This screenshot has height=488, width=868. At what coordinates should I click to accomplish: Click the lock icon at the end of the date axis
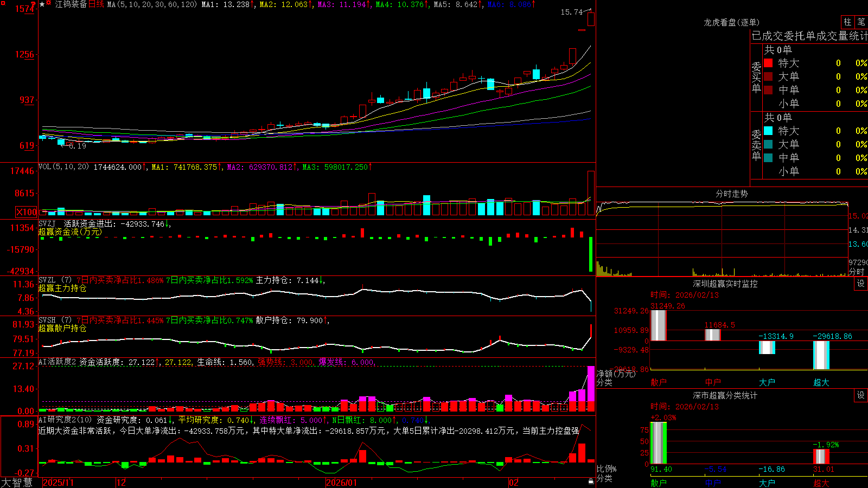point(591,481)
